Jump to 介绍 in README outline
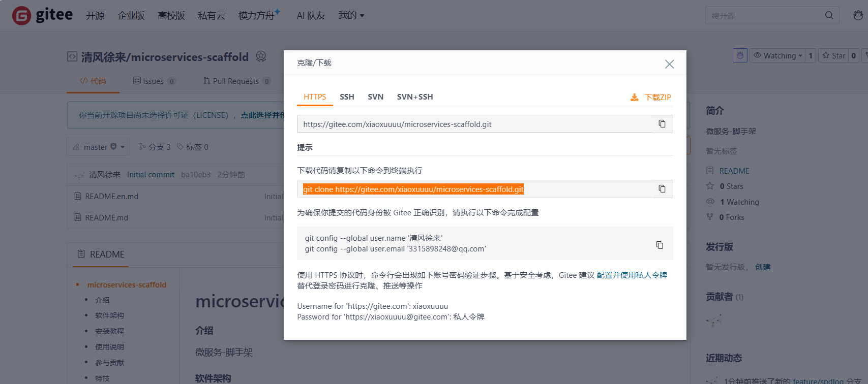The width and height of the screenshot is (868, 384). (x=102, y=300)
